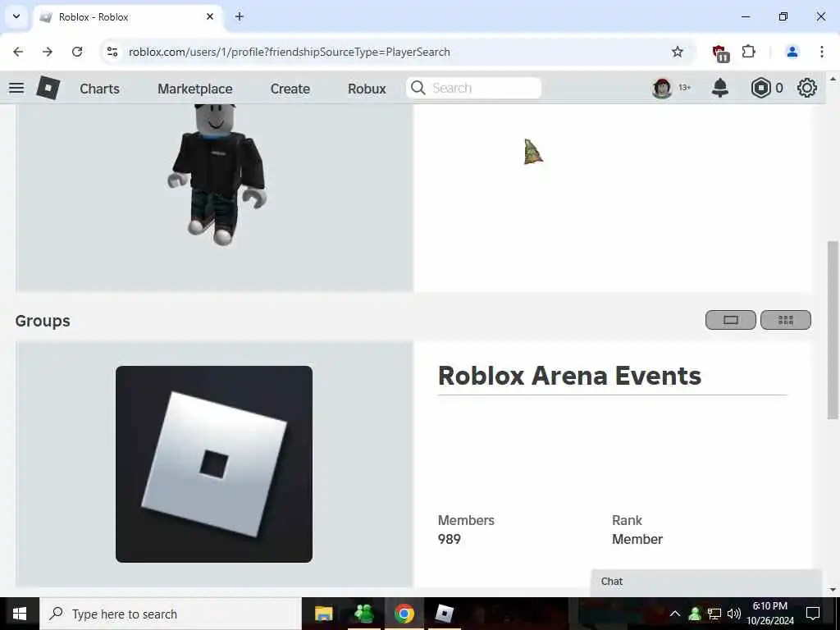Click the Groups section heading
The width and height of the screenshot is (840, 630).
tap(43, 321)
